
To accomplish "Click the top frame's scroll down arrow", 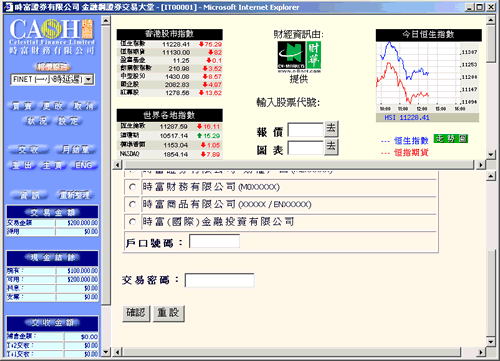I will pyautogui.click(x=490, y=154).
